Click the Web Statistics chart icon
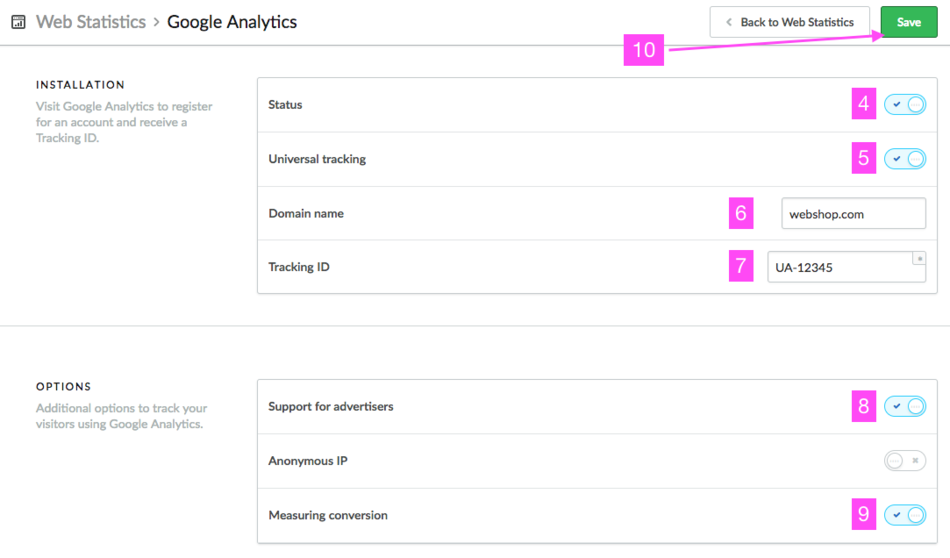The image size is (950, 558). pos(18,22)
